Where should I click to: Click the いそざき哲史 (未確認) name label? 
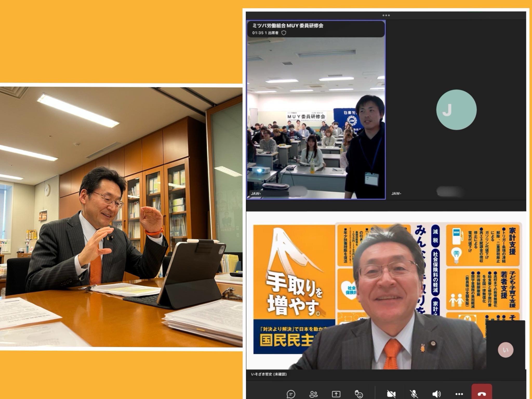269,374
